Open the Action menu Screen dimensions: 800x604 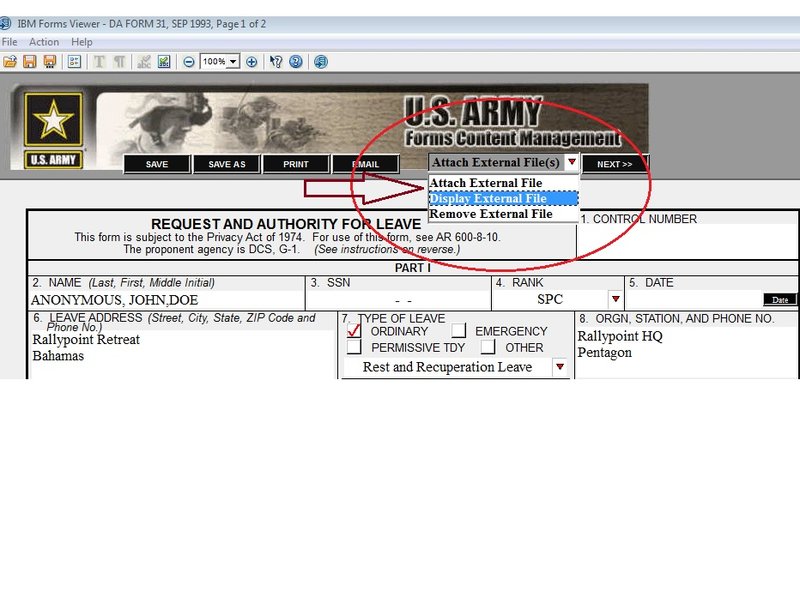pos(43,42)
